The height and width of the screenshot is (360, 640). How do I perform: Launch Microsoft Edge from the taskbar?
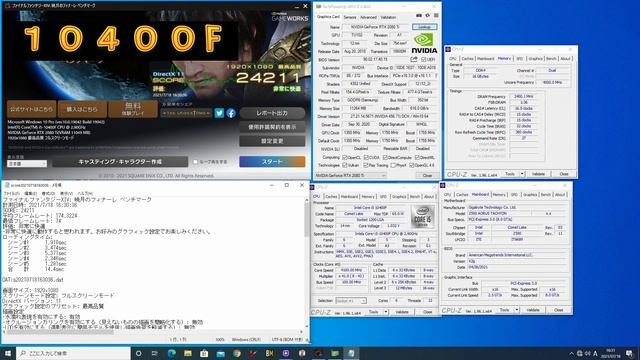(171, 353)
